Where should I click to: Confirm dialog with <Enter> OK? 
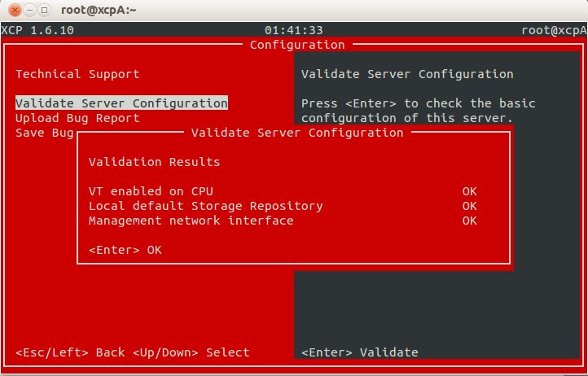click(x=125, y=250)
